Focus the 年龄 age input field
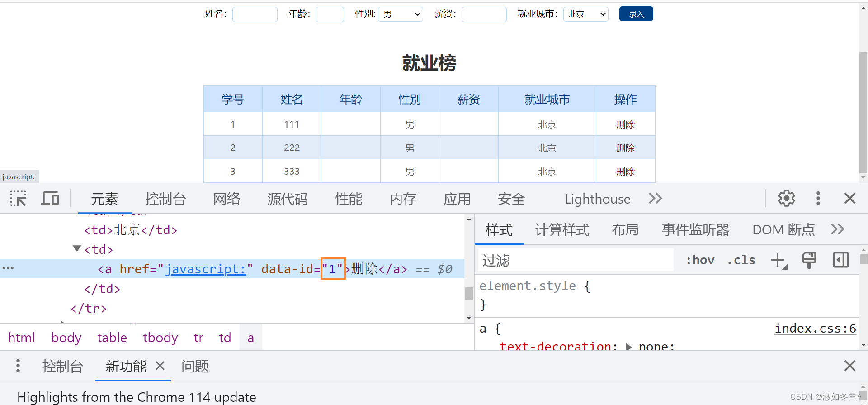The height and width of the screenshot is (405, 868). tap(330, 14)
